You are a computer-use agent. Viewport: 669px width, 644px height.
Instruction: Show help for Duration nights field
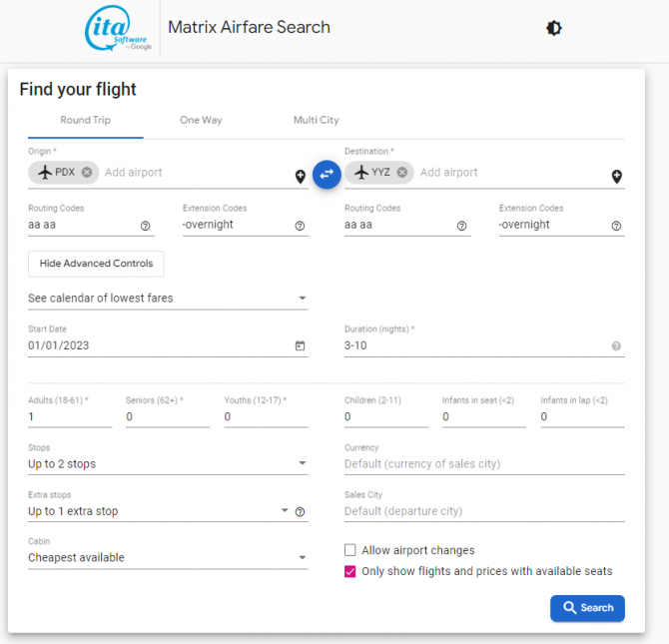tap(616, 346)
